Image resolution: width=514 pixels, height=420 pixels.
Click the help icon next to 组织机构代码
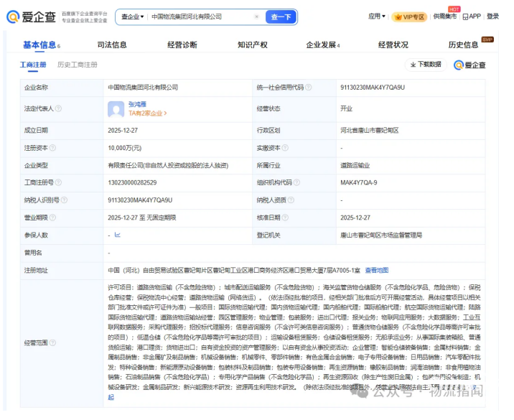(x=296, y=182)
